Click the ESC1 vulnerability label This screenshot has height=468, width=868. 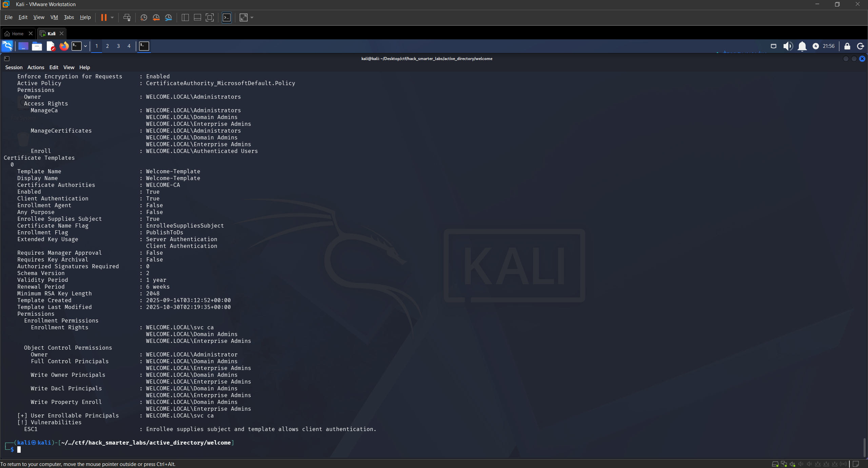coord(31,429)
